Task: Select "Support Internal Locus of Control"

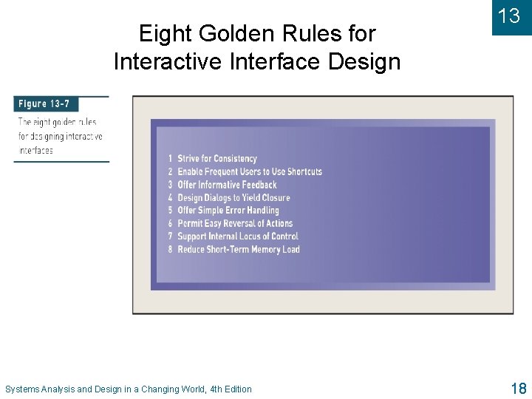Action: coord(238,236)
